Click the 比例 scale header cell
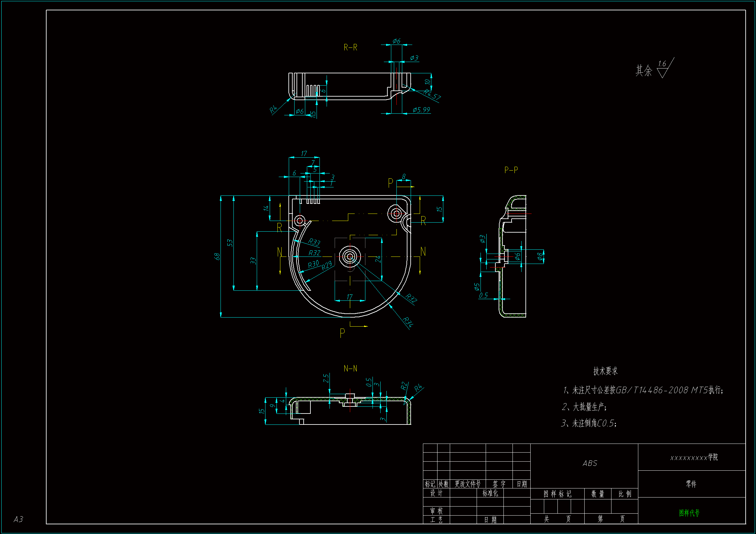 [625, 494]
